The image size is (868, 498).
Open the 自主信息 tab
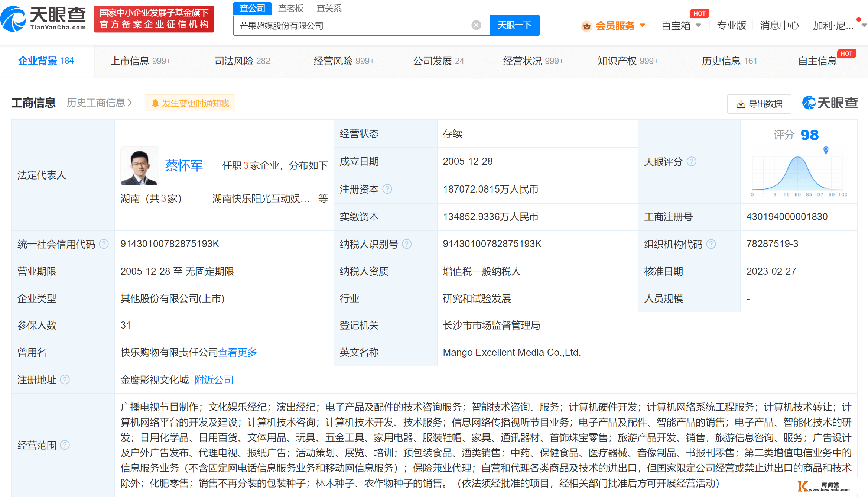817,61
